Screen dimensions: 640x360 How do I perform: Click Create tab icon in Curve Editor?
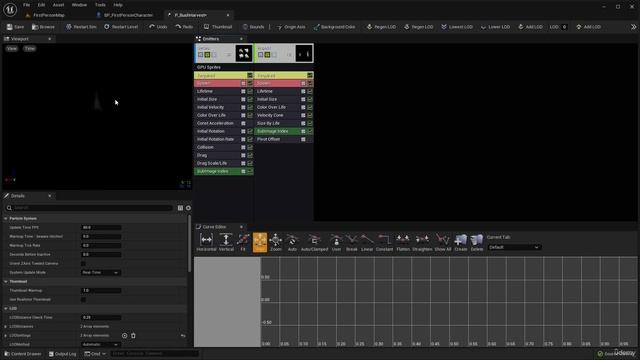461,242
